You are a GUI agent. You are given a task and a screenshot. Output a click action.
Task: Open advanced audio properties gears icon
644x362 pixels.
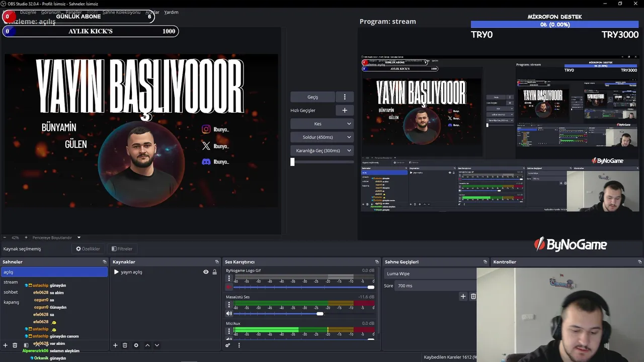pyautogui.click(x=227, y=345)
